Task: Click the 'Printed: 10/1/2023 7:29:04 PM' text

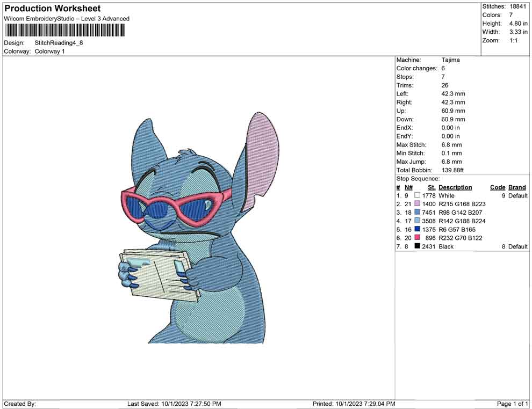Action: pos(354,404)
